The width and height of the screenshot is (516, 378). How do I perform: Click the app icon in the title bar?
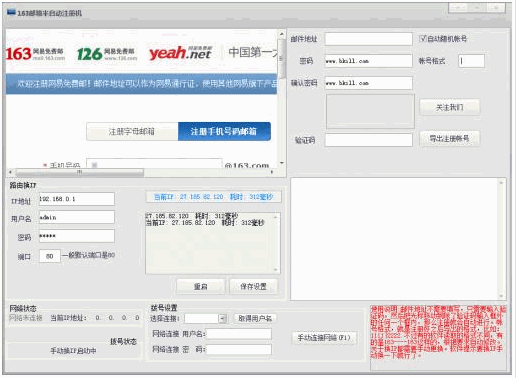click(x=11, y=13)
